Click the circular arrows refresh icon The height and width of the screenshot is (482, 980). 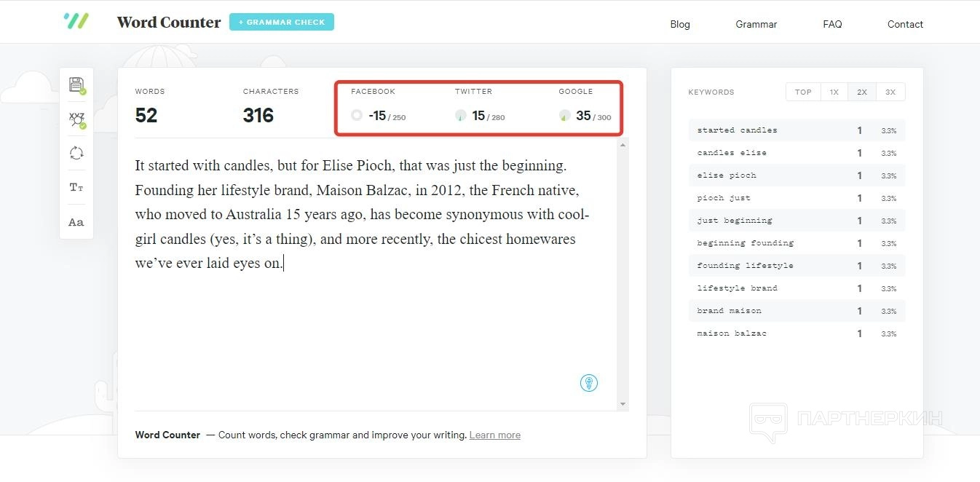pyautogui.click(x=76, y=153)
